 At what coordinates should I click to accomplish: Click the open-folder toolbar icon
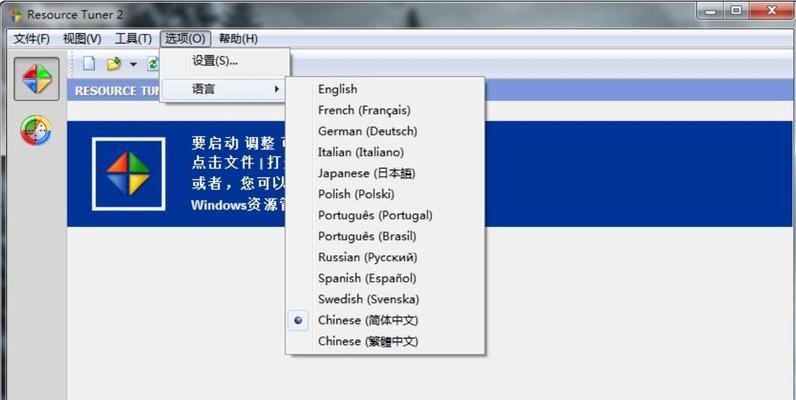(114, 64)
